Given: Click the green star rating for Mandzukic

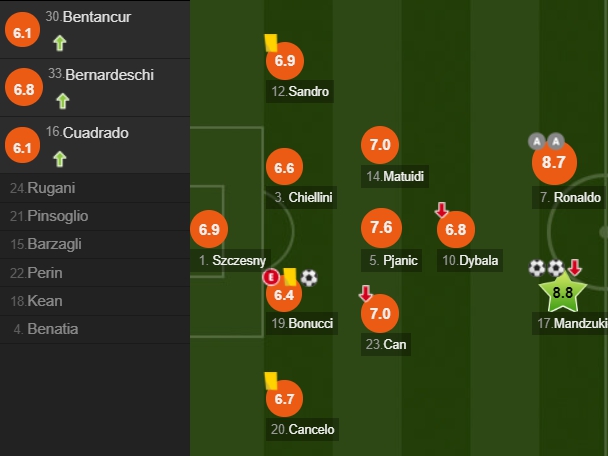Looking at the screenshot, I should 563,292.
